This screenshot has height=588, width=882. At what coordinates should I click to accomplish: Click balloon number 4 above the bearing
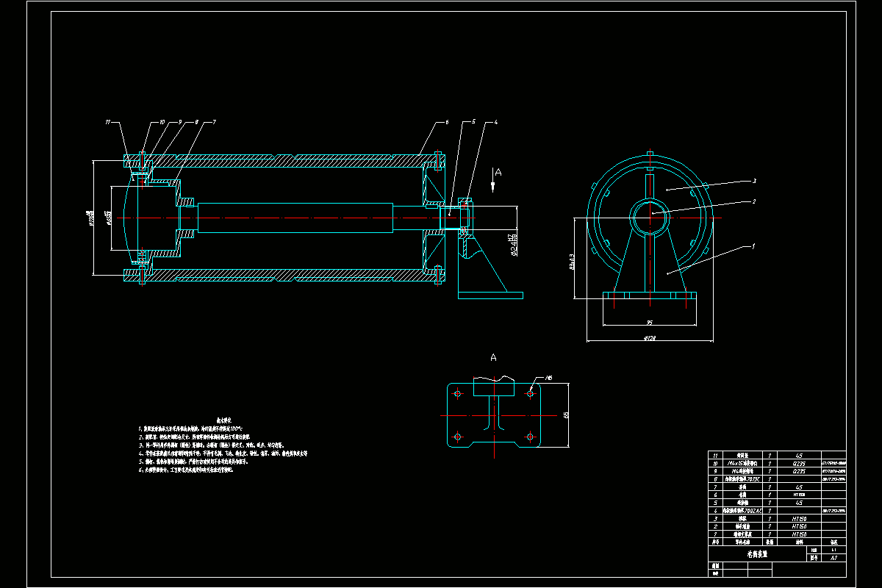(x=496, y=122)
